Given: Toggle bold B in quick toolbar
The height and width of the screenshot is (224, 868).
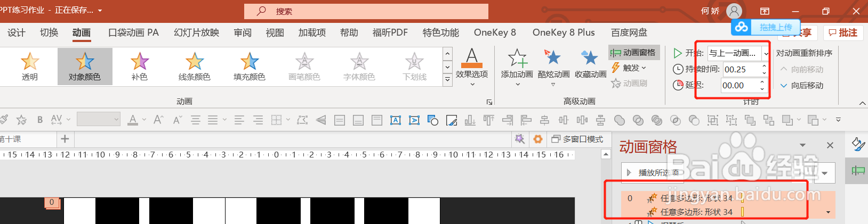Looking at the screenshot, I should (x=40, y=120).
